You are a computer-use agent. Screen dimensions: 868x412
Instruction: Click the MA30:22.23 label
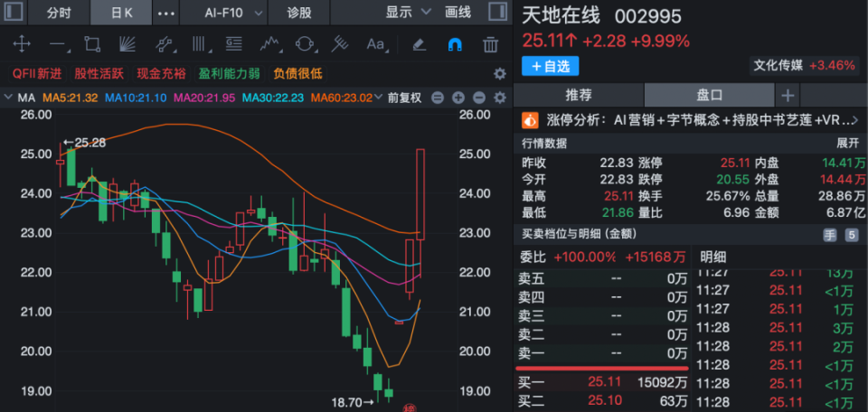(x=273, y=98)
